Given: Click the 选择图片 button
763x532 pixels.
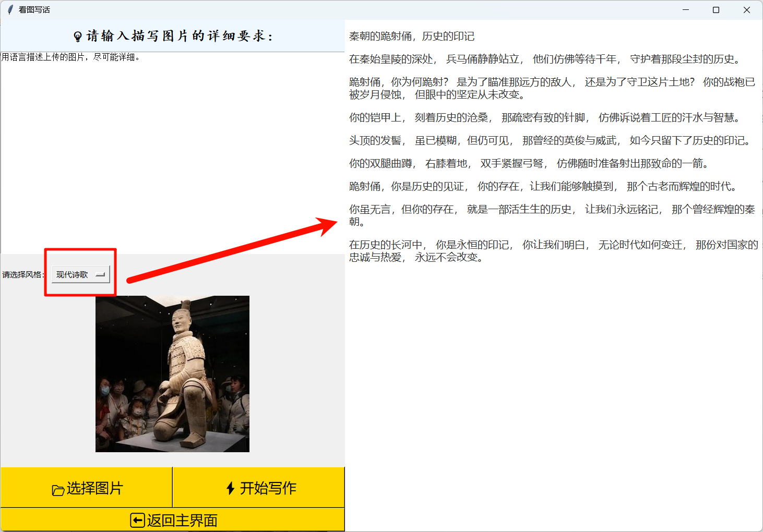Looking at the screenshot, I should (x=87, y=488).
